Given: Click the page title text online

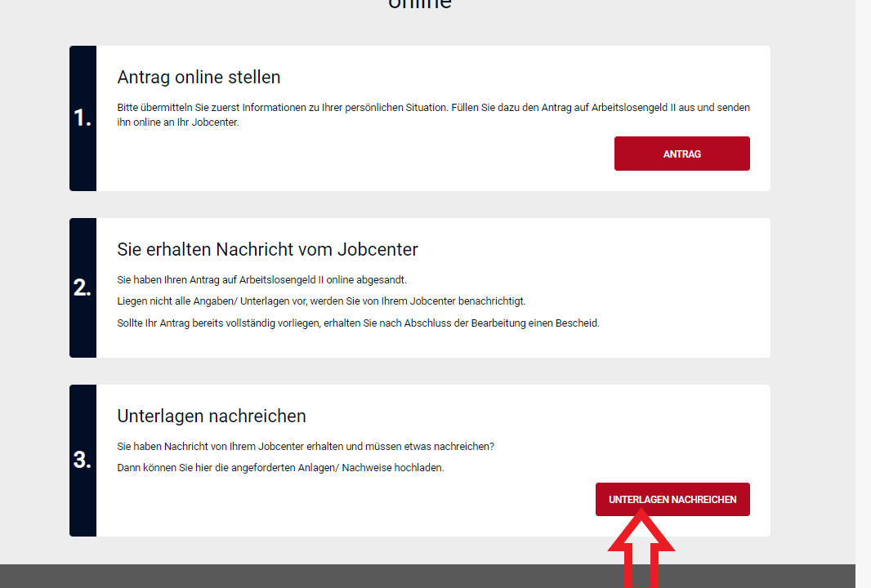Looking at the screenshot, I should [419, 5].
